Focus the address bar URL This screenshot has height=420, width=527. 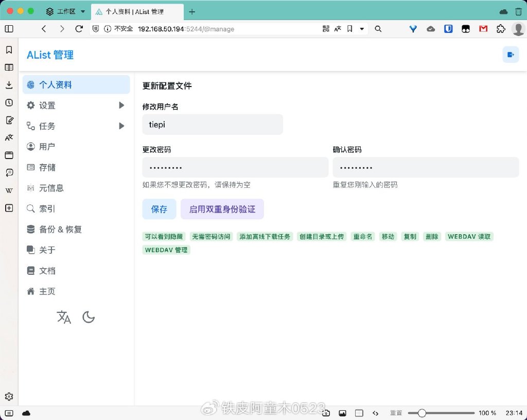click(186, 29)
